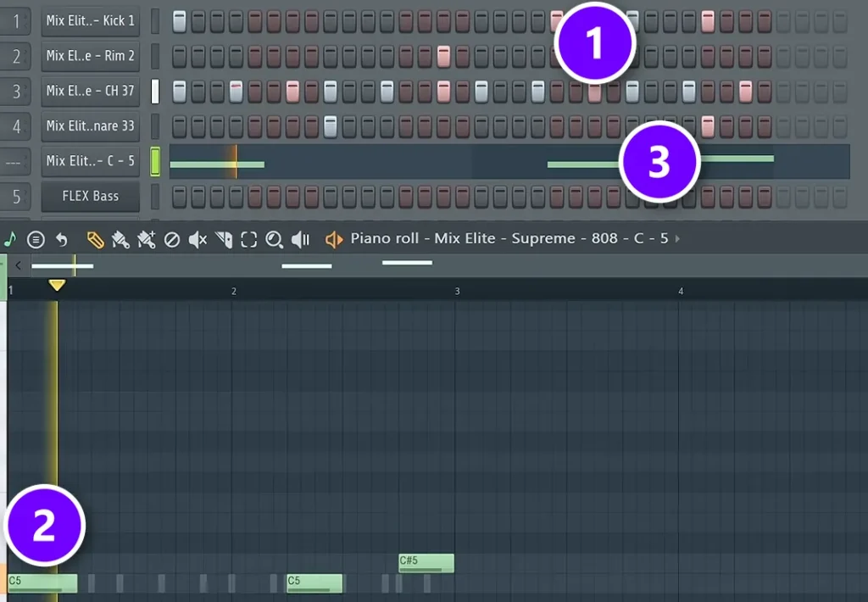868x602 pixels.
Task: Click the first C5 note in piano roll
Action: point(42,583)
